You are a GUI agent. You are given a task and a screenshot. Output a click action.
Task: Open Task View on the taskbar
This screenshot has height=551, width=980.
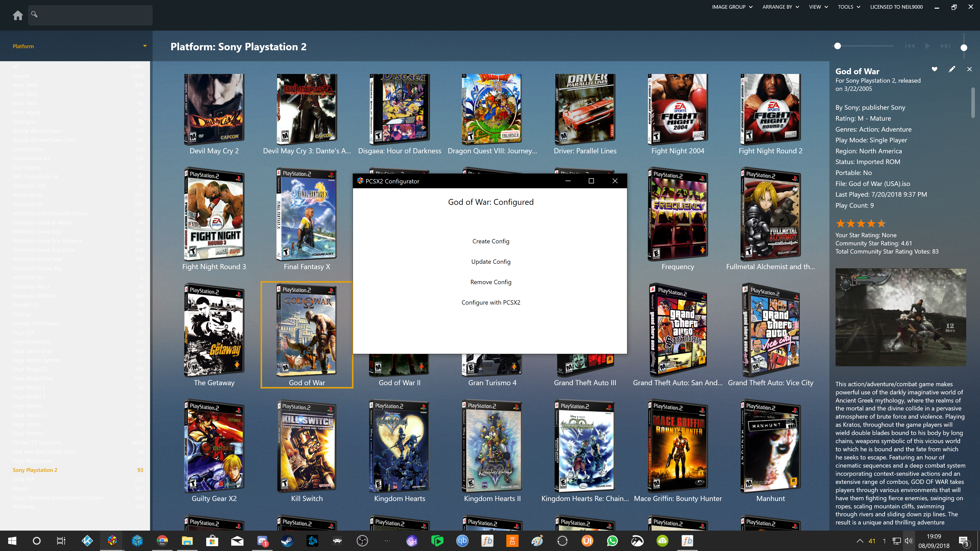click(x=61, y=541)
